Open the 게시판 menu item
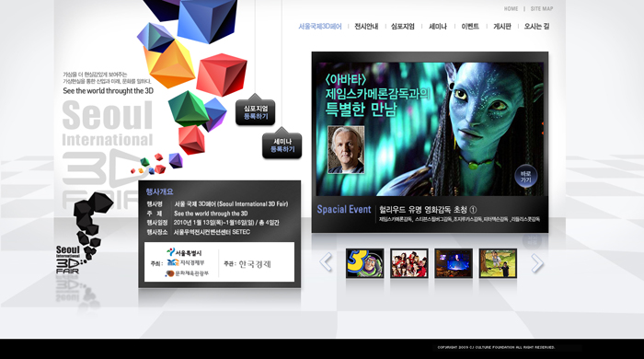The height and width of the screenshot is (359, 644). coord(502,27)
